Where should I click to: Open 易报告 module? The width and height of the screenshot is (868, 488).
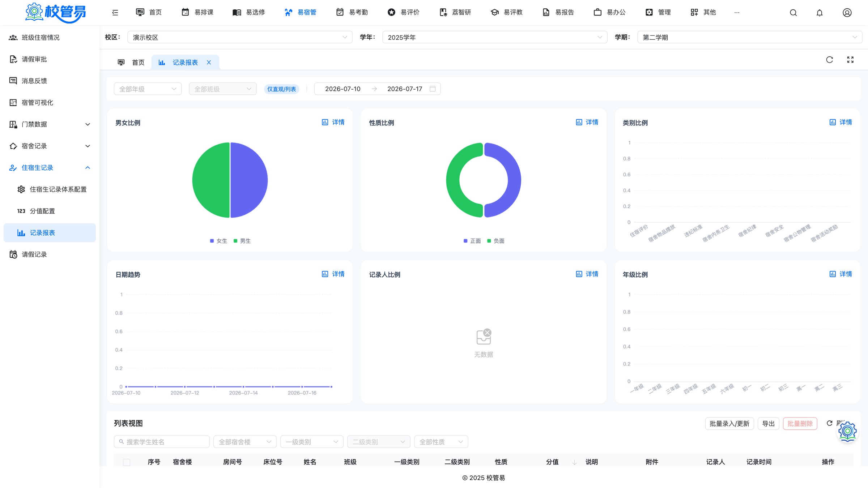pyautogui.click(x=558, y=12)
